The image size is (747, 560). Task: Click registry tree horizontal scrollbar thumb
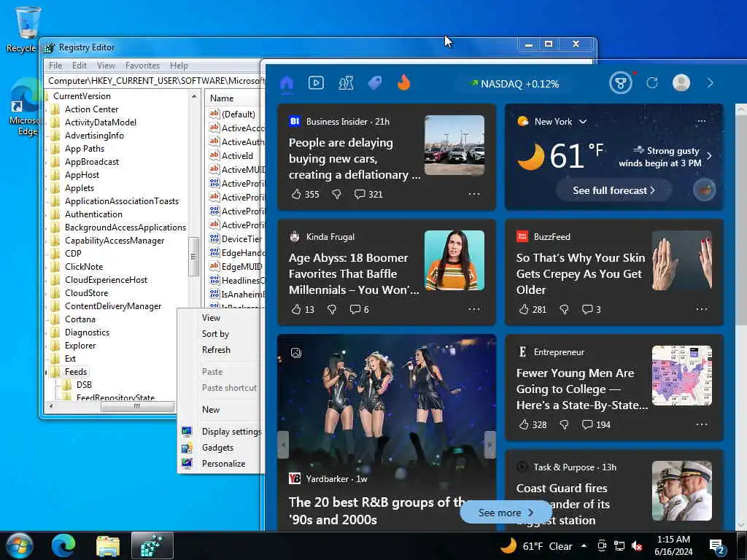pyautogui.click(x=138, y=407)
